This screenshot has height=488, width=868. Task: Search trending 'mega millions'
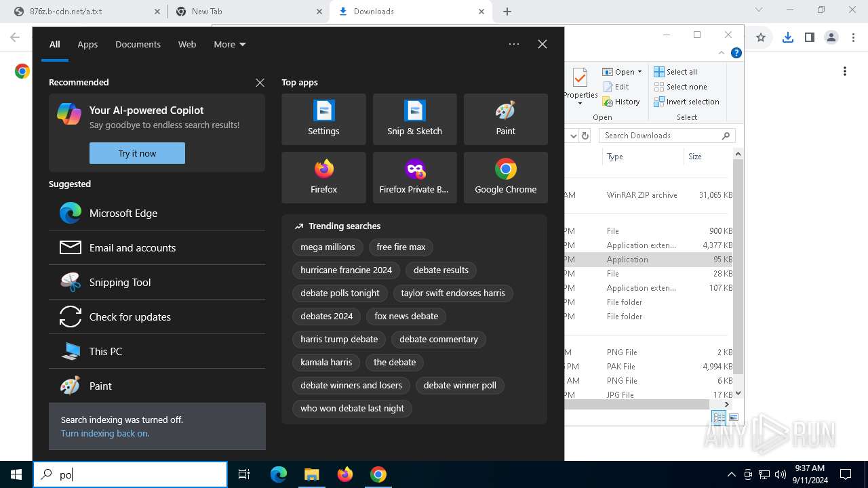[x=328, y=247]
